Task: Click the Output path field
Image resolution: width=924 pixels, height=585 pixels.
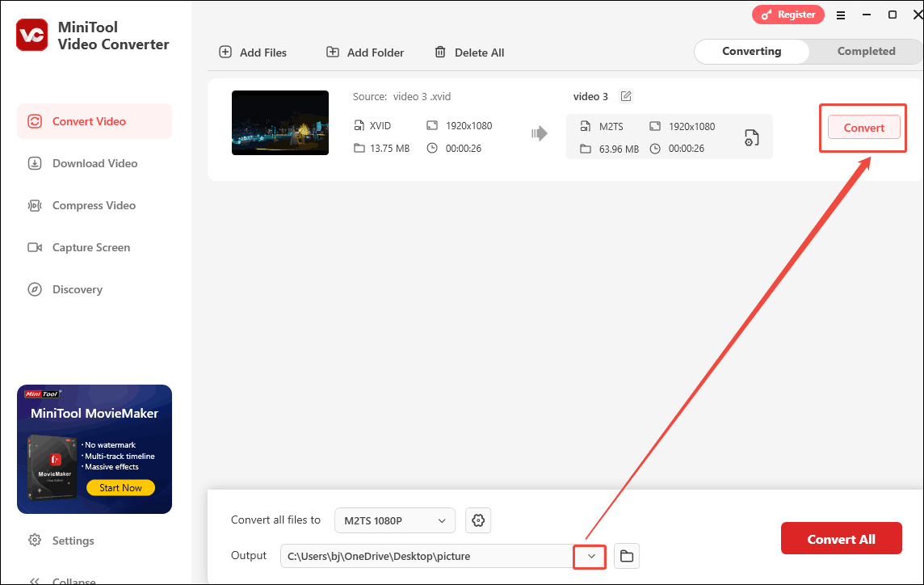Action: (428, 556)
